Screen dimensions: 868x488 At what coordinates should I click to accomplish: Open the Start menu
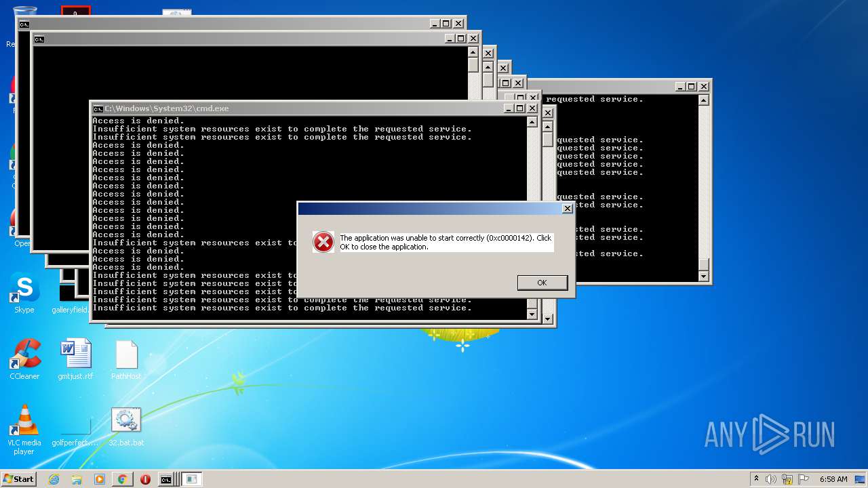pos(18,479)
